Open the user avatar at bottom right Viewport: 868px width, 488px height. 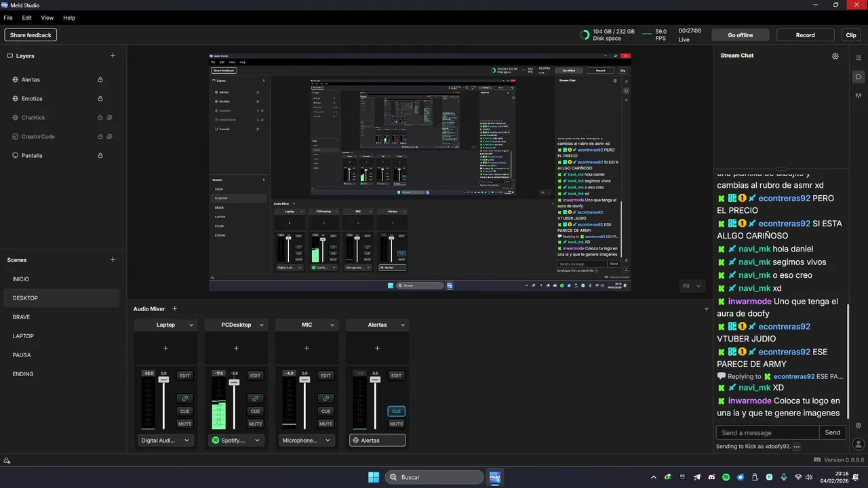click(x=859, y=444)
